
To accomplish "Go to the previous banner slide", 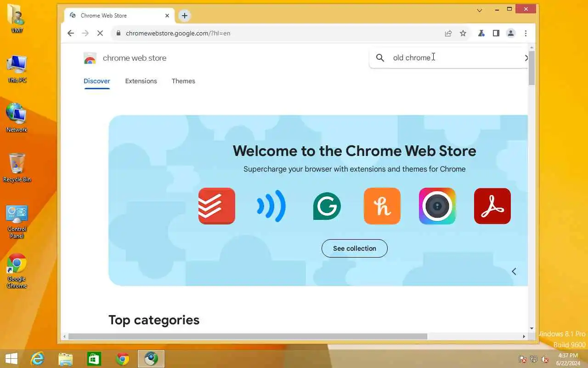I will click(x=514, y=271).
